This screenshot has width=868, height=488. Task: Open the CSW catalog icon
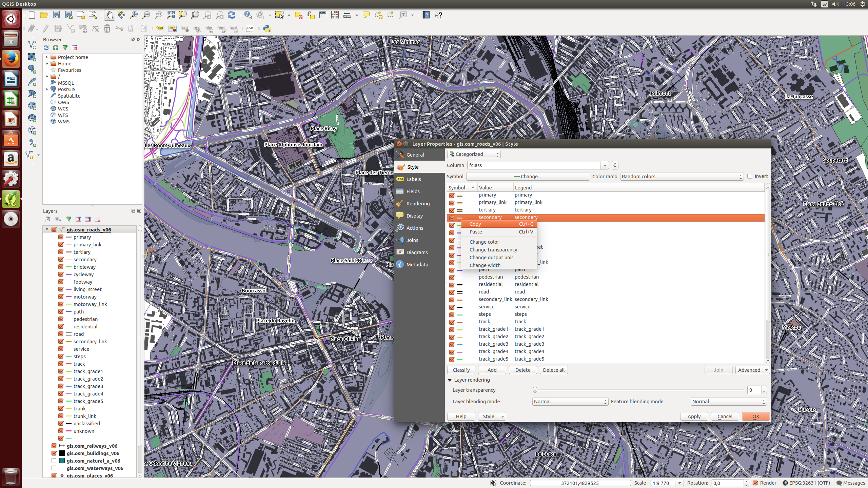[x=250, y=28]
